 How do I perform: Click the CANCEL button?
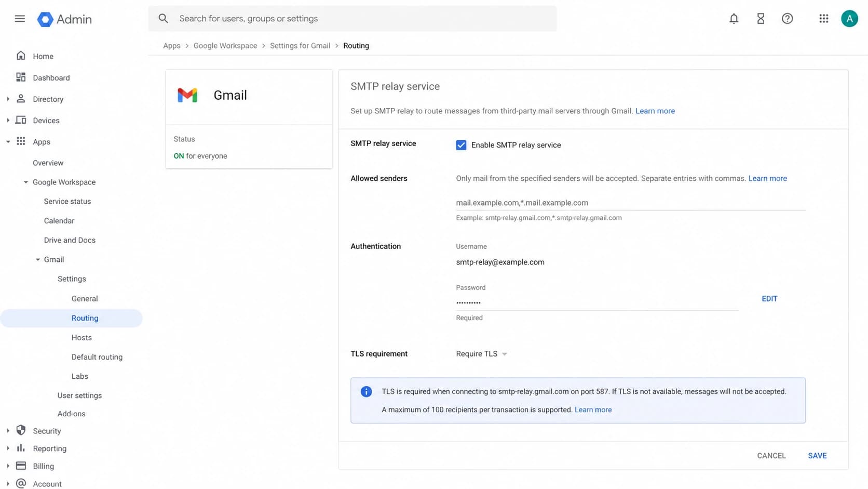click(771, 456)
